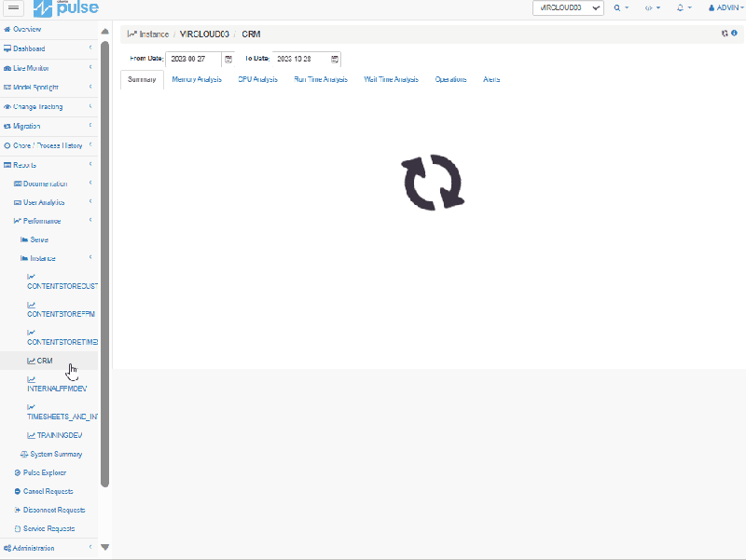This screenshot has width=746, height=560.
Task: Click the Reports sidebar item
Action: click(x=24, y=166)
